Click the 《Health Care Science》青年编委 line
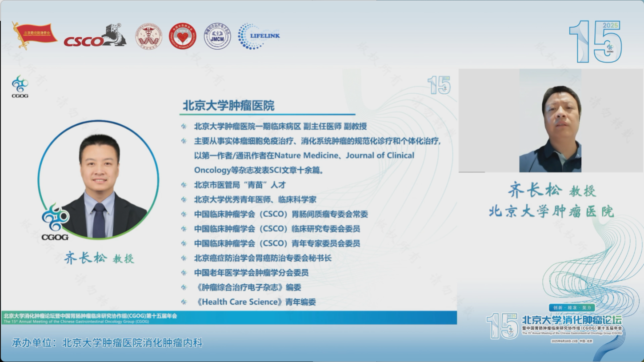 click(x=255, y=302)
